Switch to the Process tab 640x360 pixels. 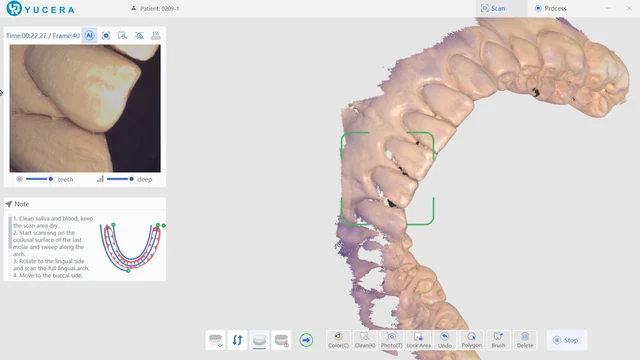pos(551,8)
